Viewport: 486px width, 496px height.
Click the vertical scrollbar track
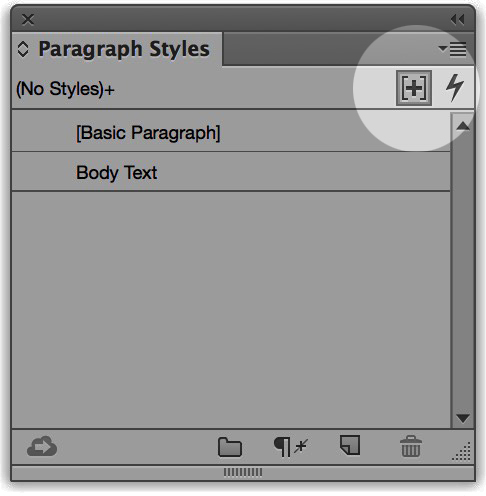click(463, 272)
